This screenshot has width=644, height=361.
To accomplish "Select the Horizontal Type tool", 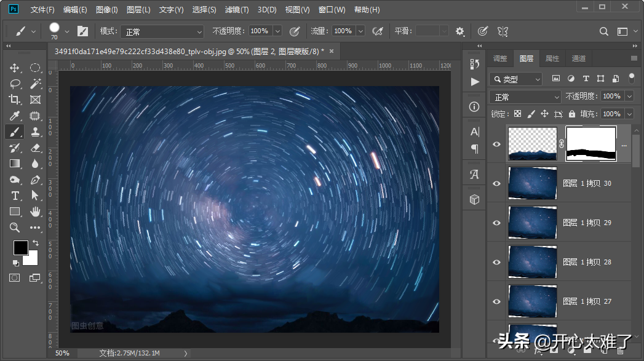I will pos(14,196).
